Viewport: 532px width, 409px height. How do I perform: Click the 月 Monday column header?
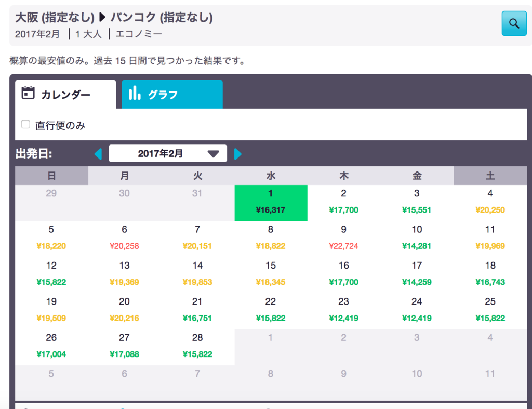tap(125, 176)
